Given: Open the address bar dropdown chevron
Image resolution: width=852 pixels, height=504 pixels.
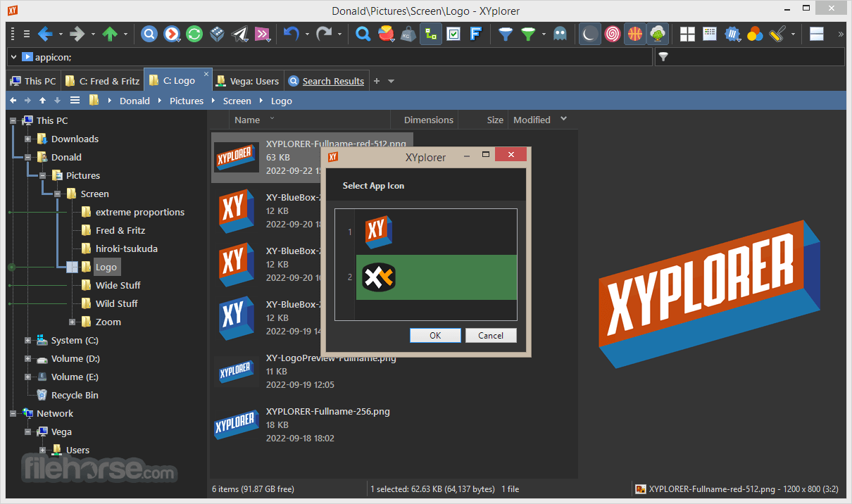Looking at the screenshot, I should point(13,57).
